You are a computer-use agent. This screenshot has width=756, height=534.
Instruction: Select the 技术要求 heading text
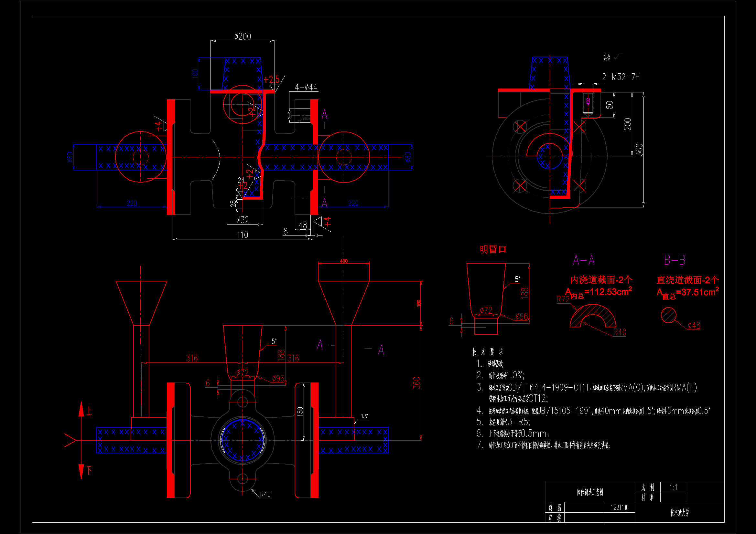click(488, 352)
